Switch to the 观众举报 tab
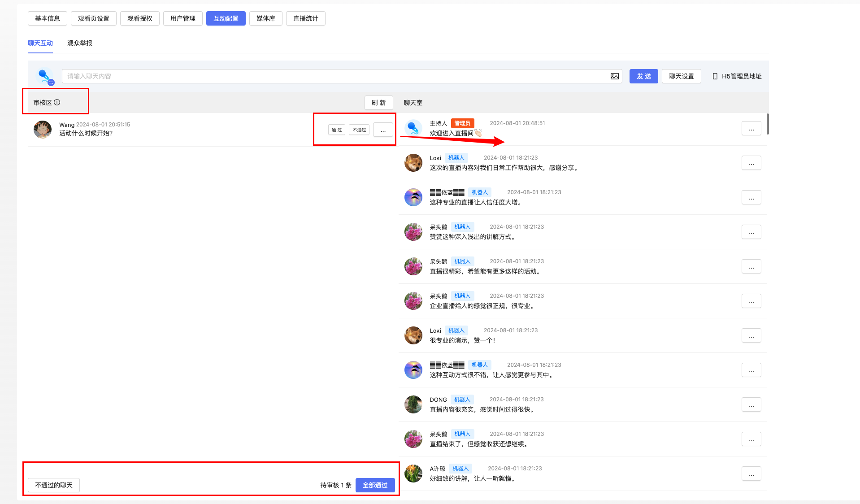This screenshot has width=860, height=504. (x=80, y=43)
